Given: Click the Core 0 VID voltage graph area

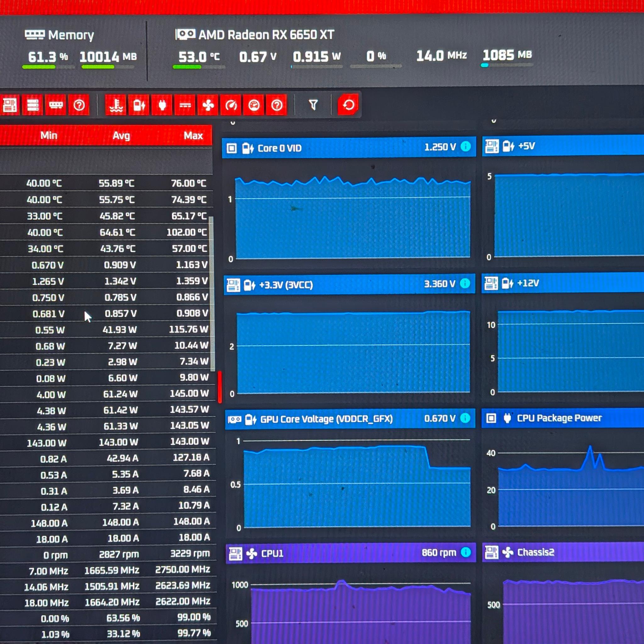Looking at the screenshot, I should point(353,218).
